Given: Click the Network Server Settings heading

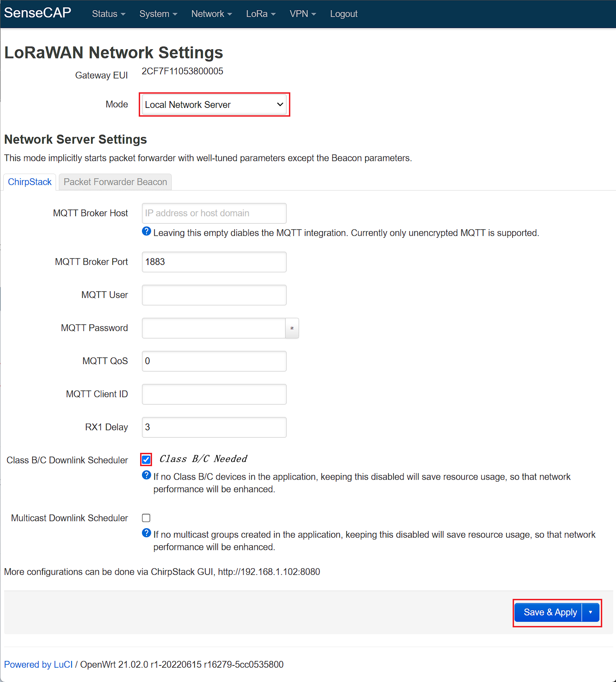Looking at the screenshot, I should (75, 139).
